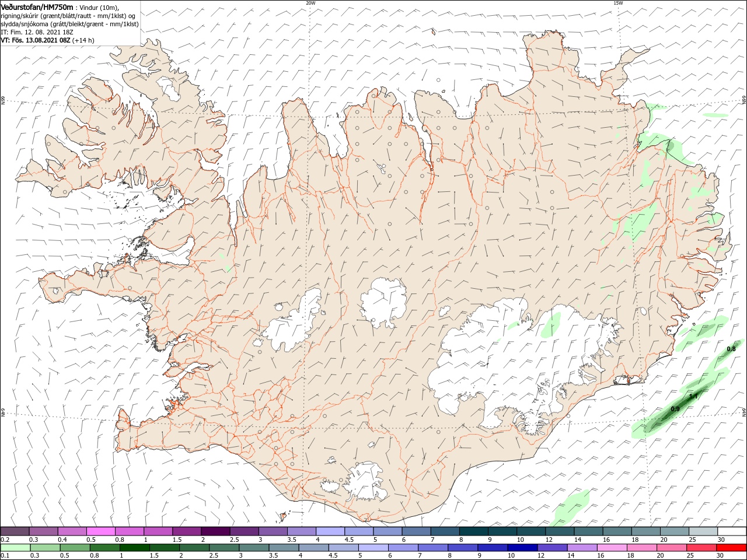The height and width of the screenshot is (560, 747).
Task: Click the Vindur (10m) label
Action: tap(99, 7)
